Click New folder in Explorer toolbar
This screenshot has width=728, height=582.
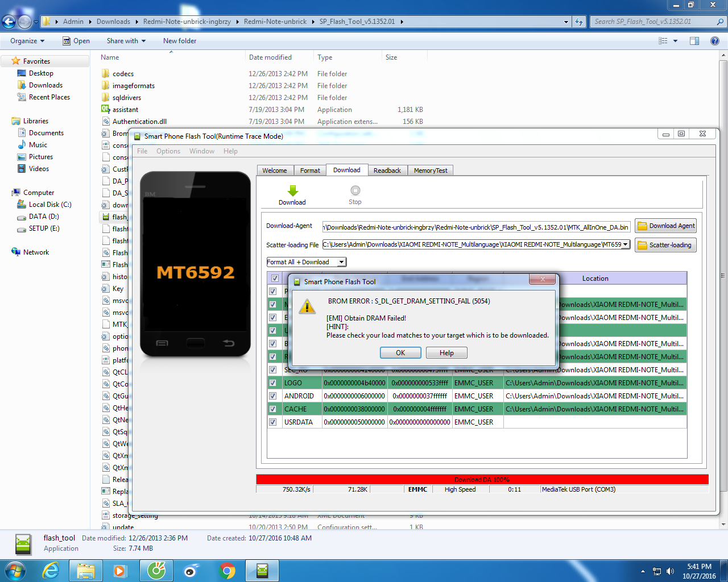(x=180, y=41)
